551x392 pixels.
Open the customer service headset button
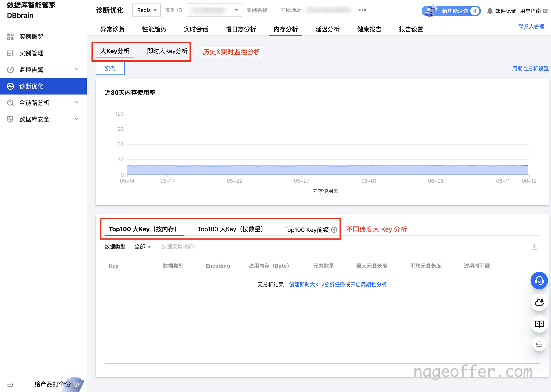(x=539, y=280)
